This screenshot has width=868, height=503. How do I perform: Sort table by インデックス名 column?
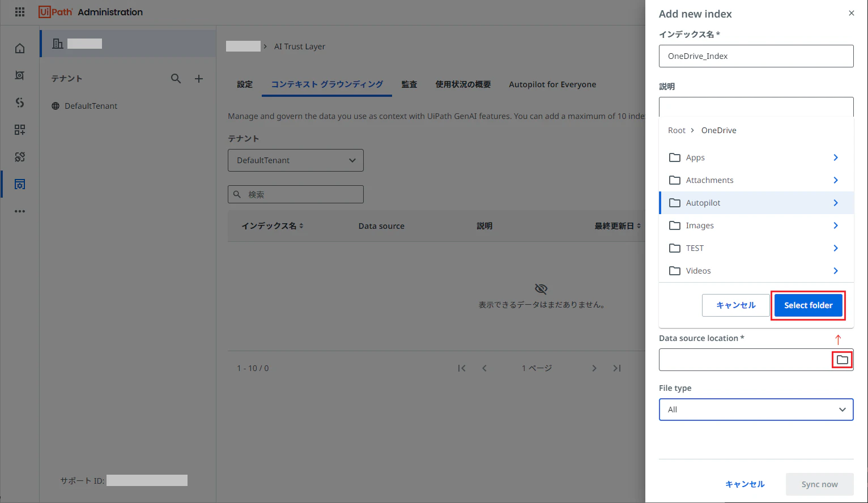tap(273, 226)
